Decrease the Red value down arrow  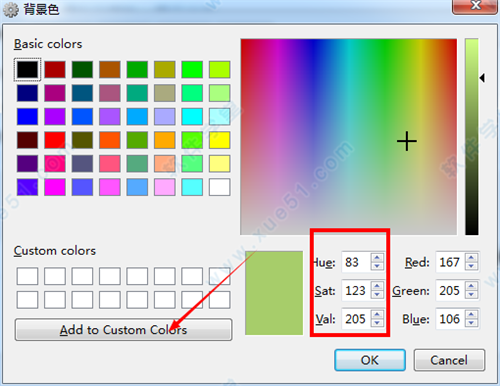471,266
